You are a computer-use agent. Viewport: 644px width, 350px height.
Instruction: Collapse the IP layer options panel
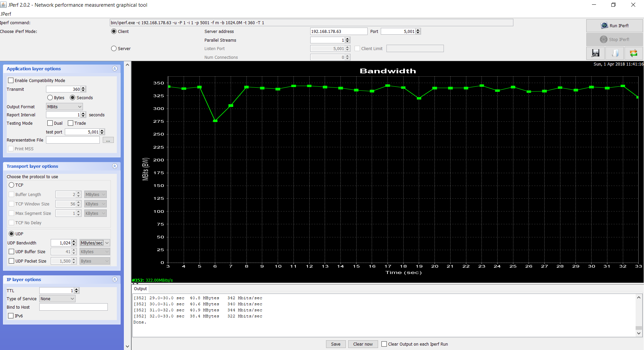115,279
